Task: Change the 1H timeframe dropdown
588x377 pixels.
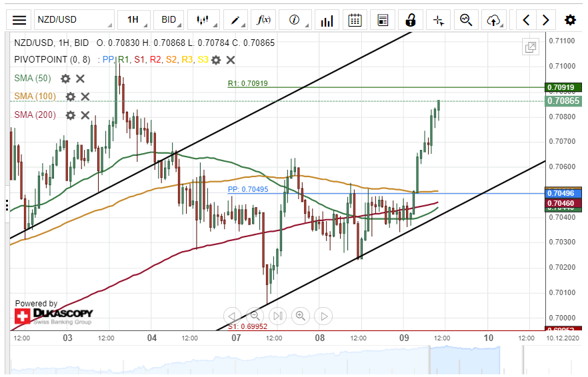Action: 133,20
